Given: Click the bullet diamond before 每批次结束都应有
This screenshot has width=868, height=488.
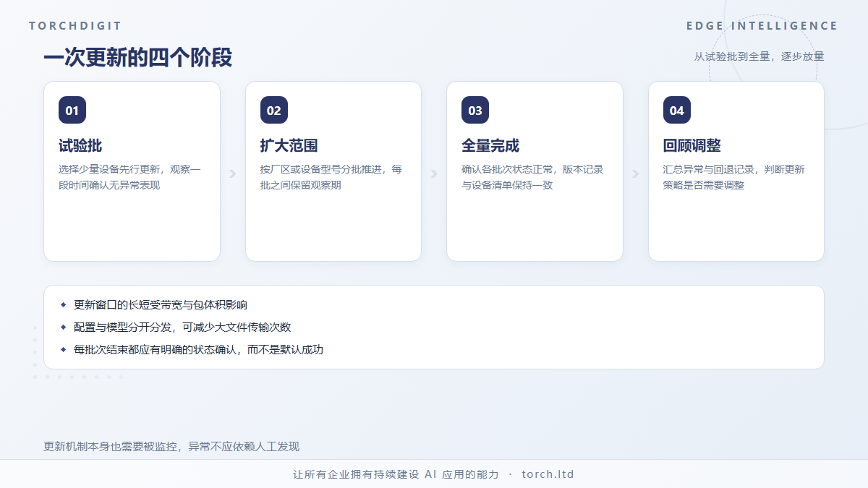Looking at the screenshot, I should (64, 349).
